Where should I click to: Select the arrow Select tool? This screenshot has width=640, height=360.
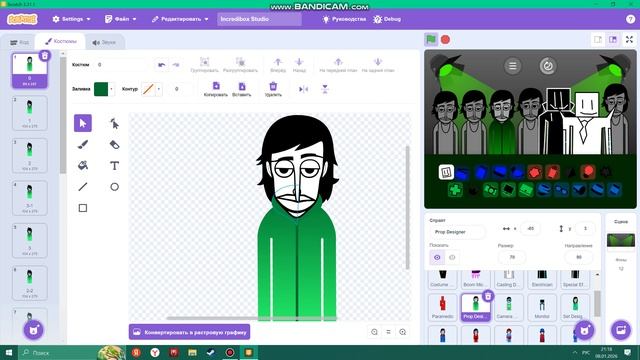83,123
